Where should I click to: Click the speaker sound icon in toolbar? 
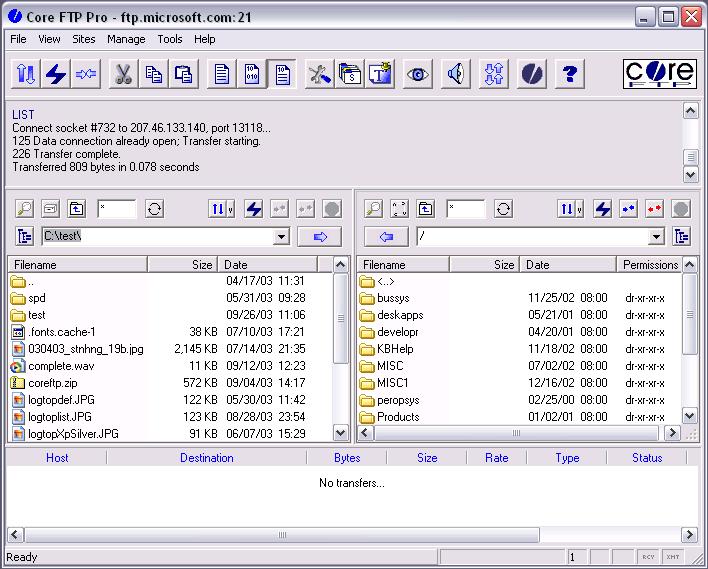(456, 74)
